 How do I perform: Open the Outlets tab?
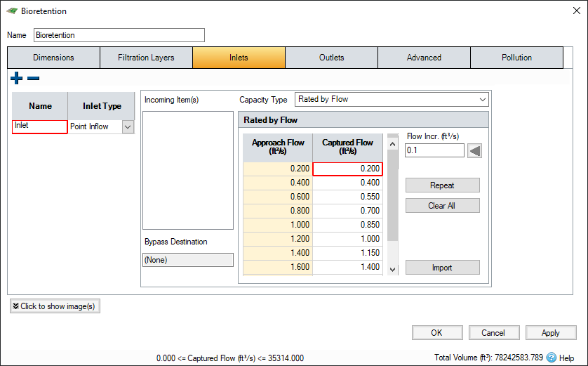pos(331,58)
